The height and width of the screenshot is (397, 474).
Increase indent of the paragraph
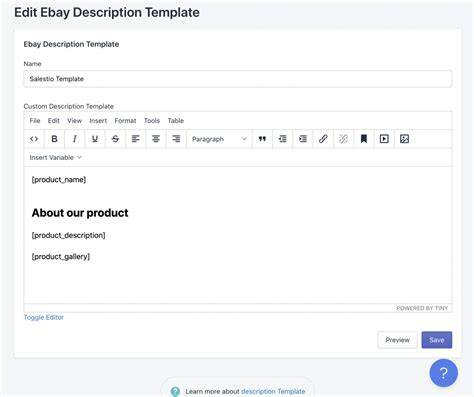303,139
